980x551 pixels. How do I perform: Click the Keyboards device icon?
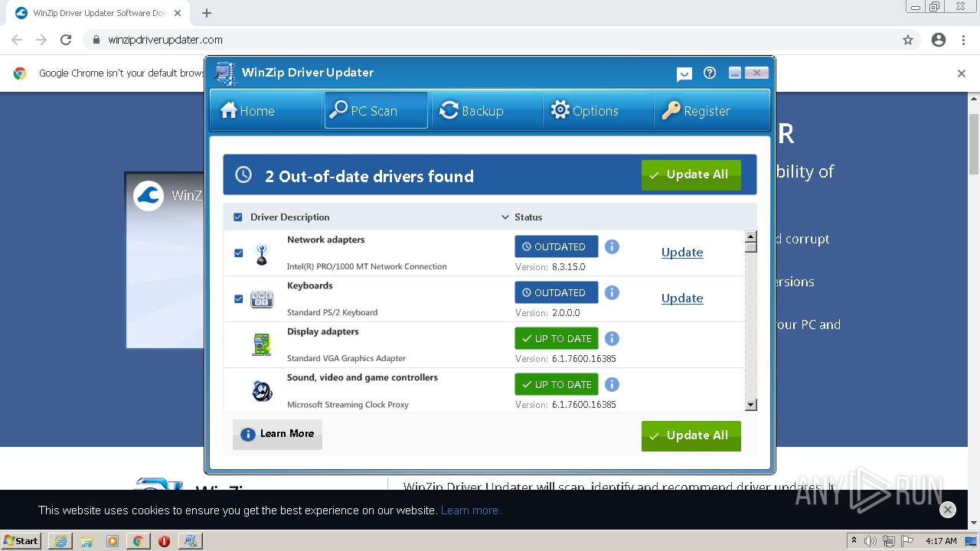click(x=262, y=299)
